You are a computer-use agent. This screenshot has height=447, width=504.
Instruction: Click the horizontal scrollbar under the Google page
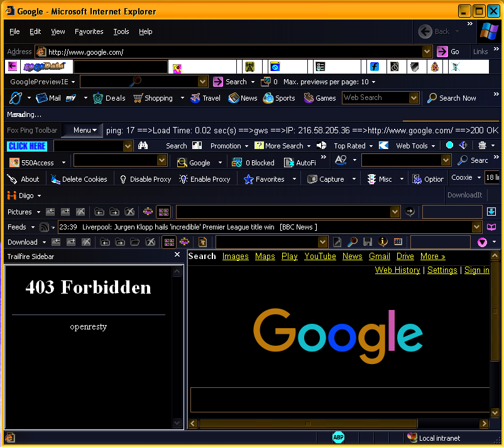click(x=339, y=424)
